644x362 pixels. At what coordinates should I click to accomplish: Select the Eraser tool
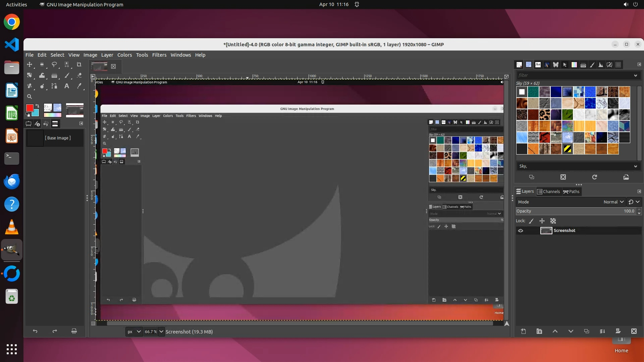pyautogui.click(x=79, y=75)
